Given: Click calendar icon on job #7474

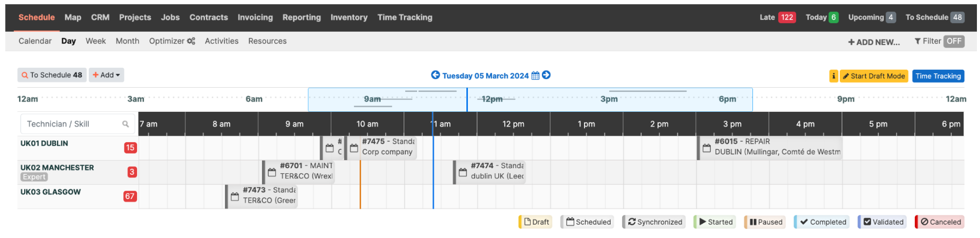Looking at the screenshot, I should 463,172.
